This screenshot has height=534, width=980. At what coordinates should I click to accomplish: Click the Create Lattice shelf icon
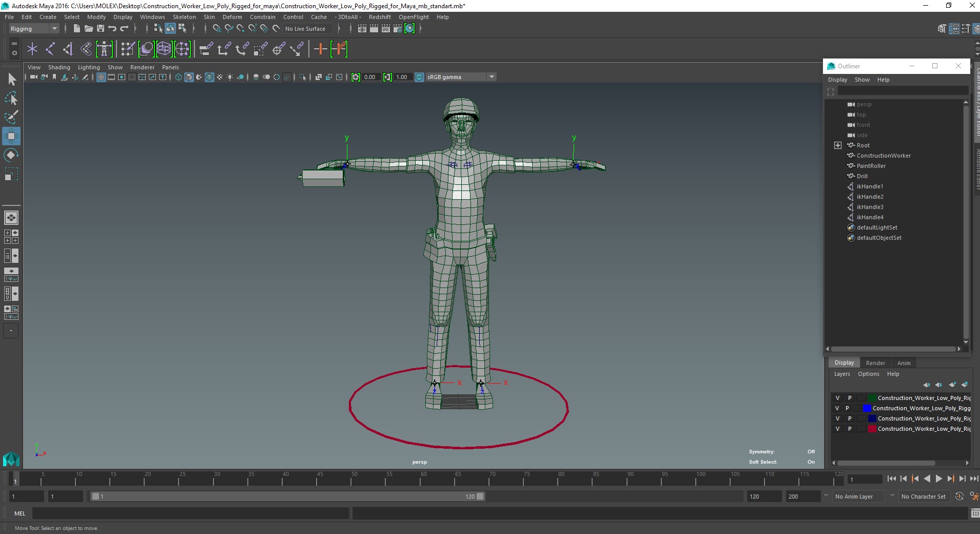pyautogui.click(x=164, y=49)
